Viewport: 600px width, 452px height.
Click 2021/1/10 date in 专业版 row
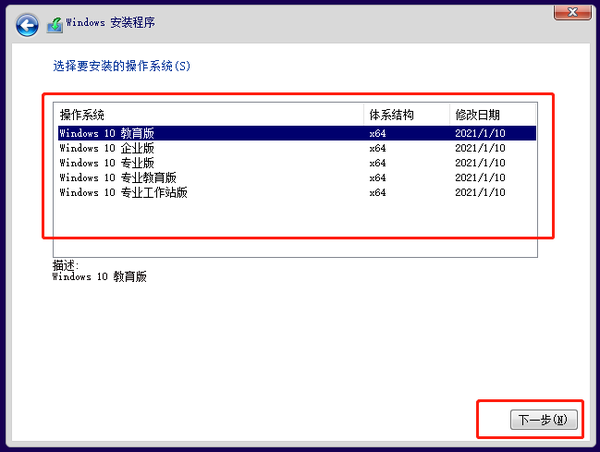tap(480, 163)
